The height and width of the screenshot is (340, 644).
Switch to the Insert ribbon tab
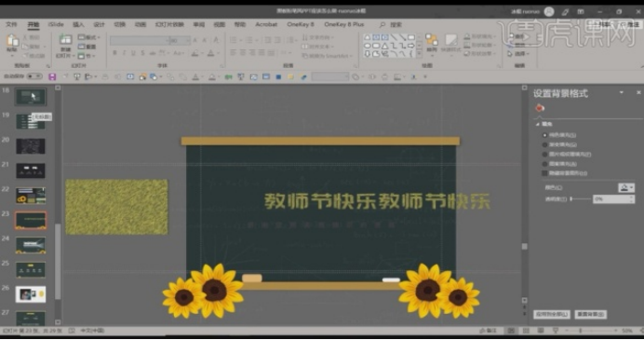(78, 24)
